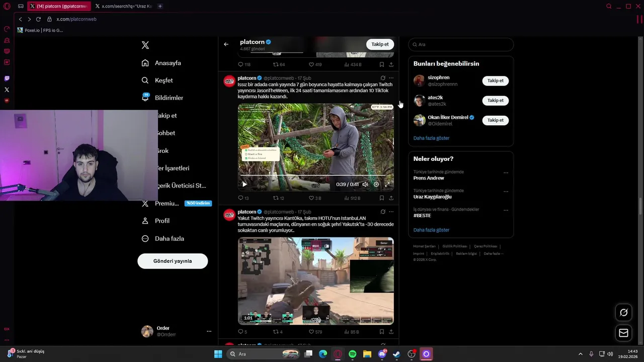Like the JasonTheWeen post
Viewport: 644px width, 362px height.
coord(315,198)
